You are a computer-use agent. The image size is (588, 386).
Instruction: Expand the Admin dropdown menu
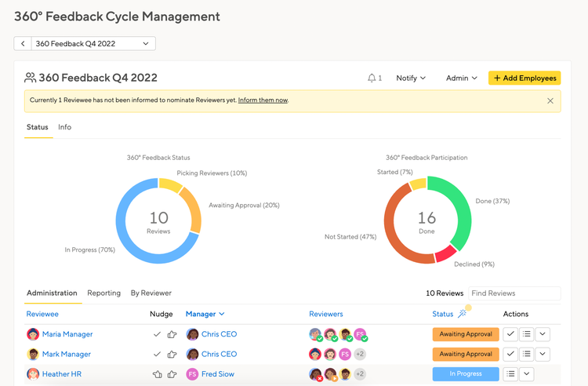coord(461,78)
